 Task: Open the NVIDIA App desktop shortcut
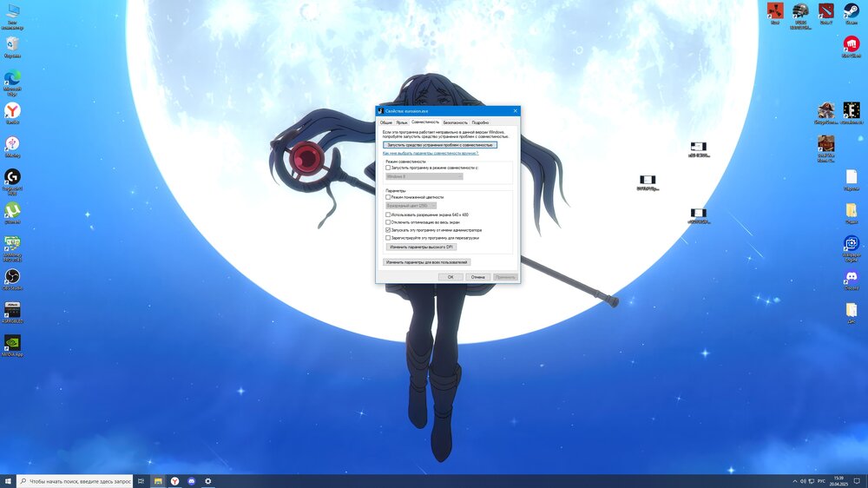tap(12, 343)
